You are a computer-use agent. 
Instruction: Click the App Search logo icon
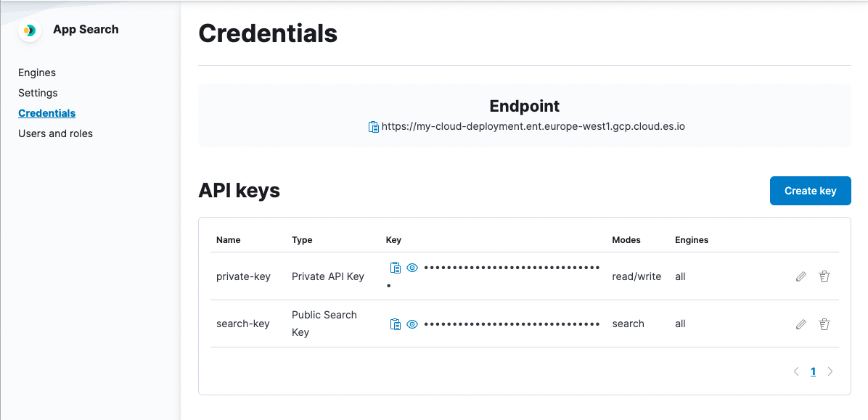(30, 30)
